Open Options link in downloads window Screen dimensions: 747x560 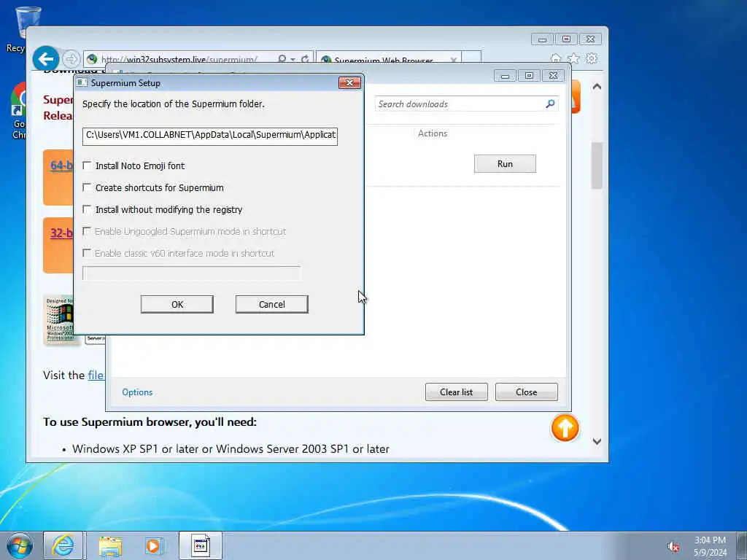[137, 392]
